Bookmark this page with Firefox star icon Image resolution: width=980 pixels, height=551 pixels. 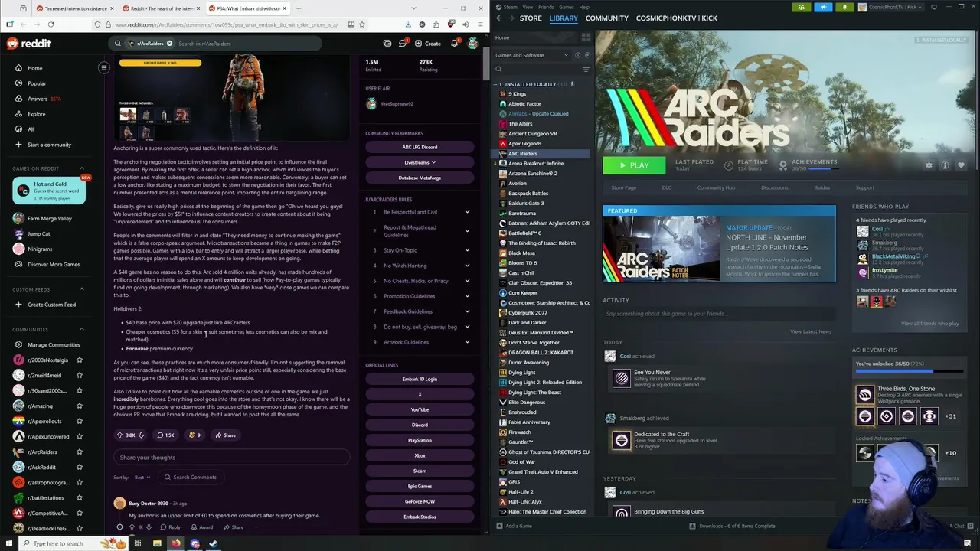[x=362, y=24]
